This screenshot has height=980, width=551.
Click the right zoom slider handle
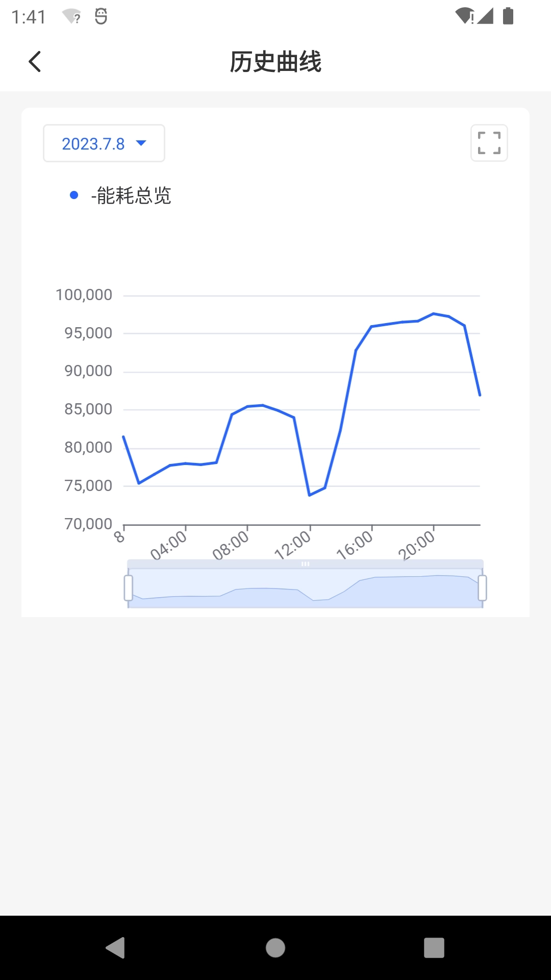pyautogui.click(x=482, y=588)
